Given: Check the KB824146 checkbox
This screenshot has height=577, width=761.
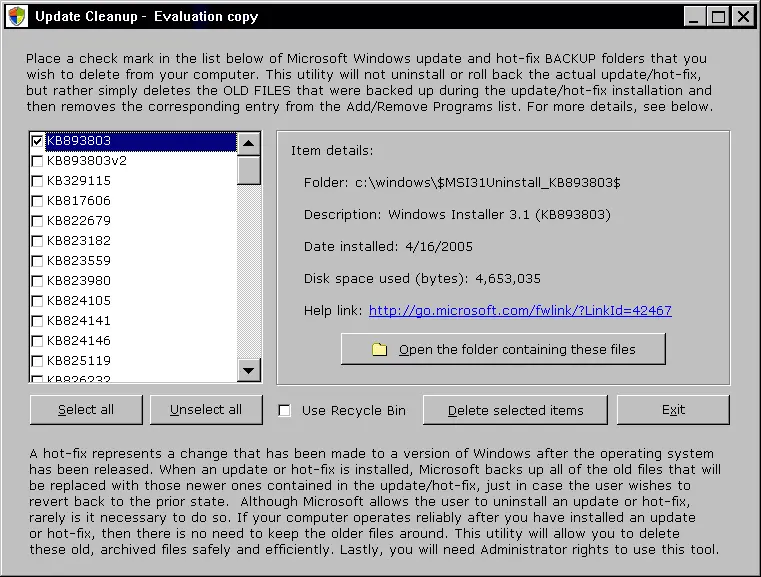Looking at the screenshot, I should click(37, 341).
